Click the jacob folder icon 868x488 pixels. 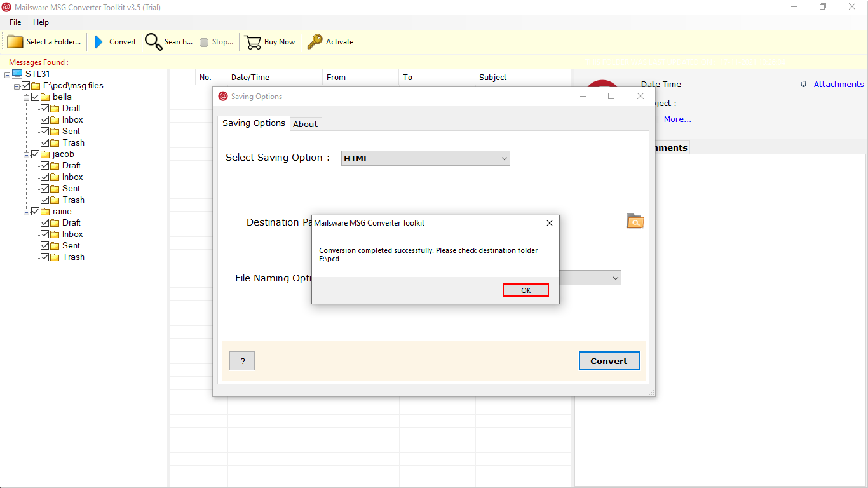click(45, 154)
